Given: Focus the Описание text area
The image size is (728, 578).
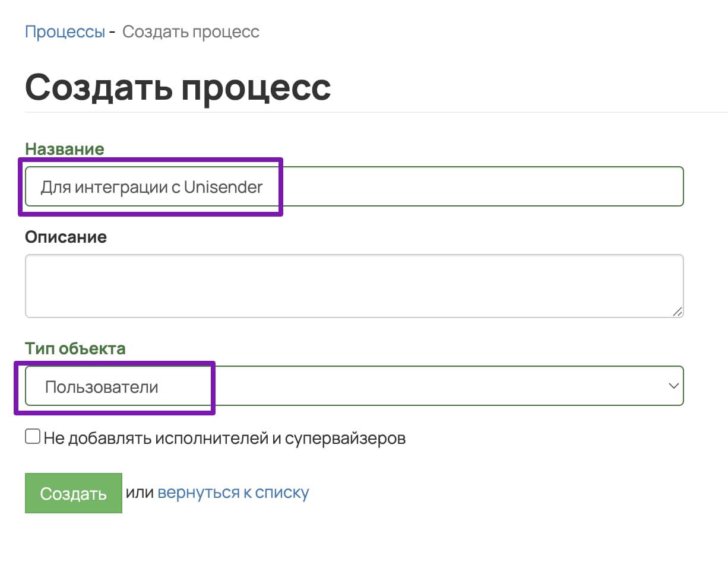Looking at the screenshot, I should click(354, 286).
